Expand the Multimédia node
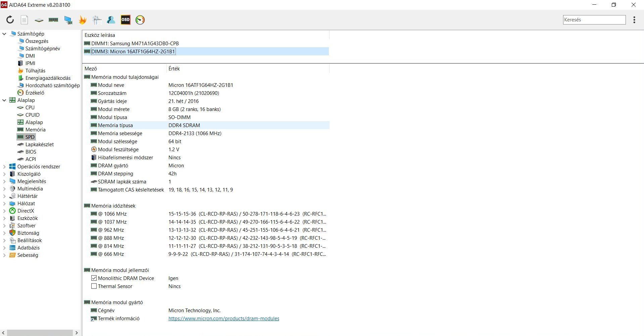Image resolution: width=644 pixels, height=336 pixels. [4, 189]
